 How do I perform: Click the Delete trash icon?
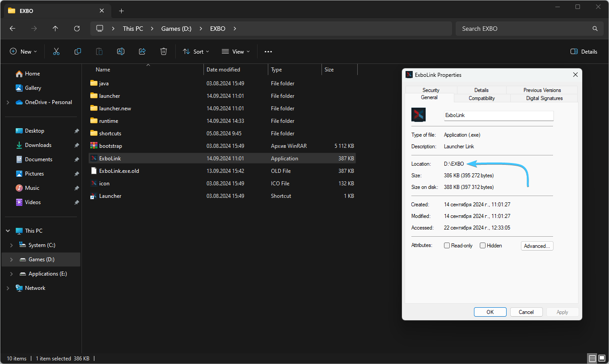click(164, 52)
